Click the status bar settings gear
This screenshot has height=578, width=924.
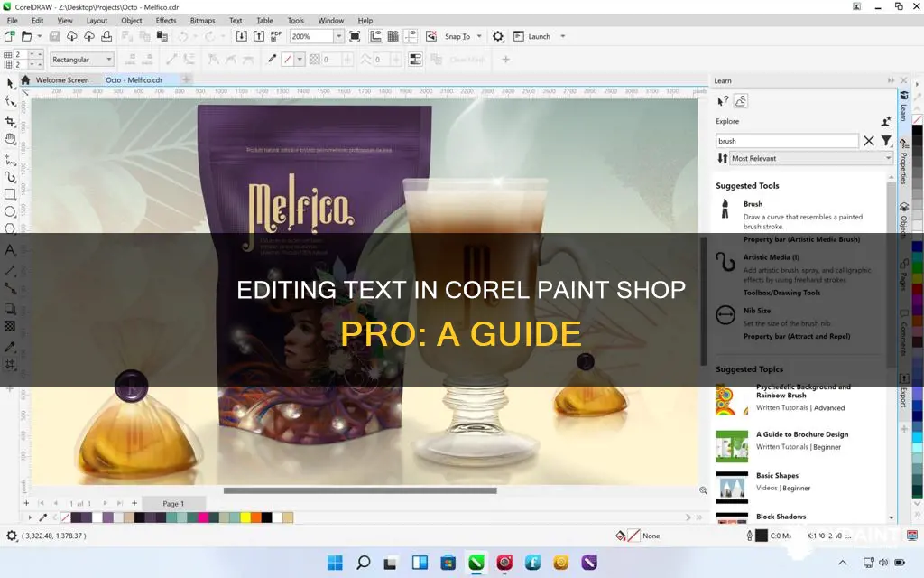point(11,536)
